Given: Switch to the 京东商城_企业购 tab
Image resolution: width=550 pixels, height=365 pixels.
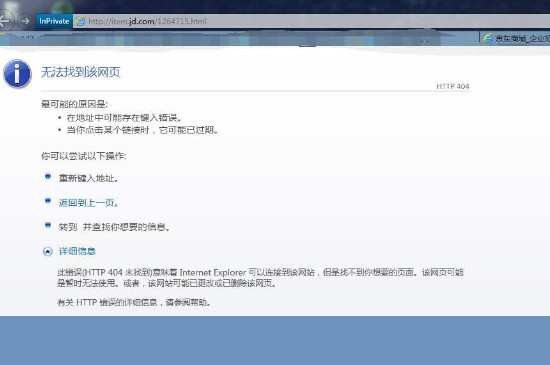Looking at the screenshot, I should [x=515, y=38].
